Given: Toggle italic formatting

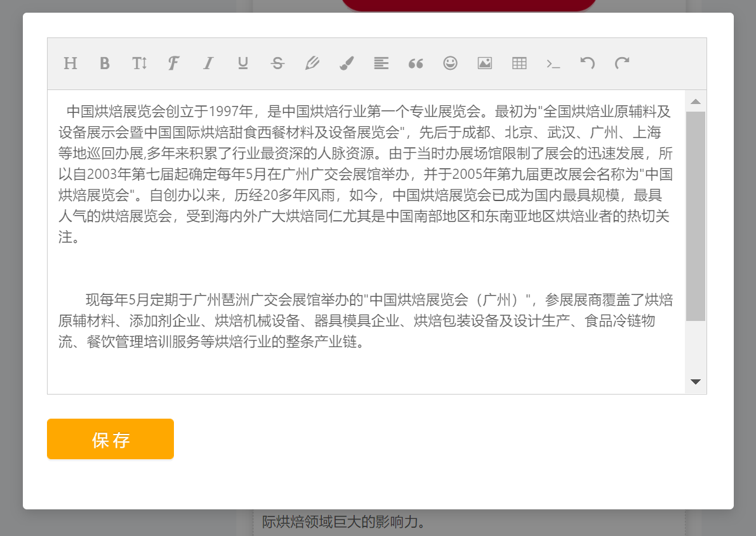Looking at the screenshot, I should pyautogui.click(x=208, y=63).
